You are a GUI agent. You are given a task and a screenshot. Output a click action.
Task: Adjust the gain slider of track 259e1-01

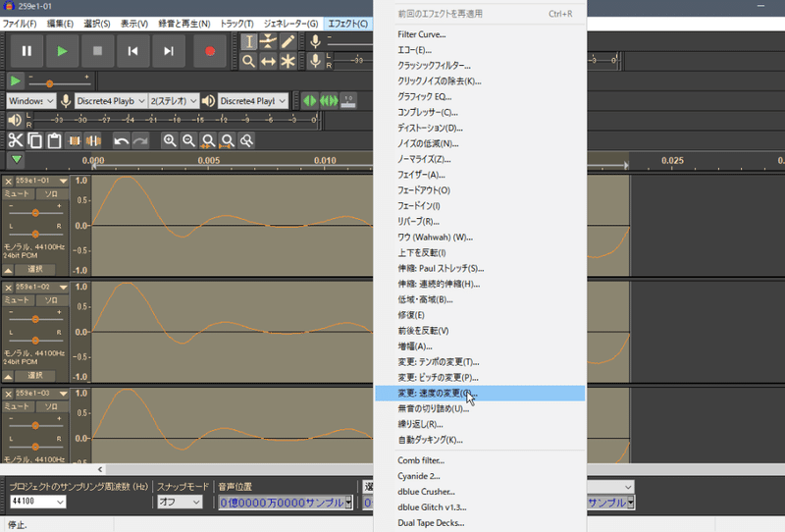(x=35, y=213)
